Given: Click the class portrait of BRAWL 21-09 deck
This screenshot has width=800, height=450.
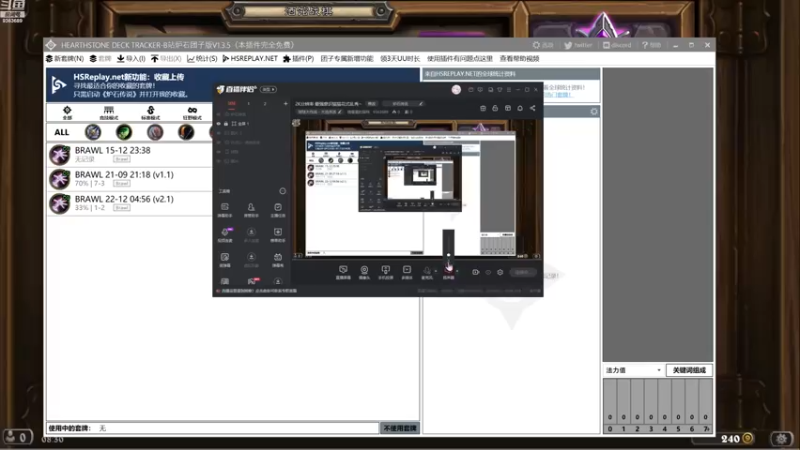Looking at the screenshot, I should pos(60,179).
